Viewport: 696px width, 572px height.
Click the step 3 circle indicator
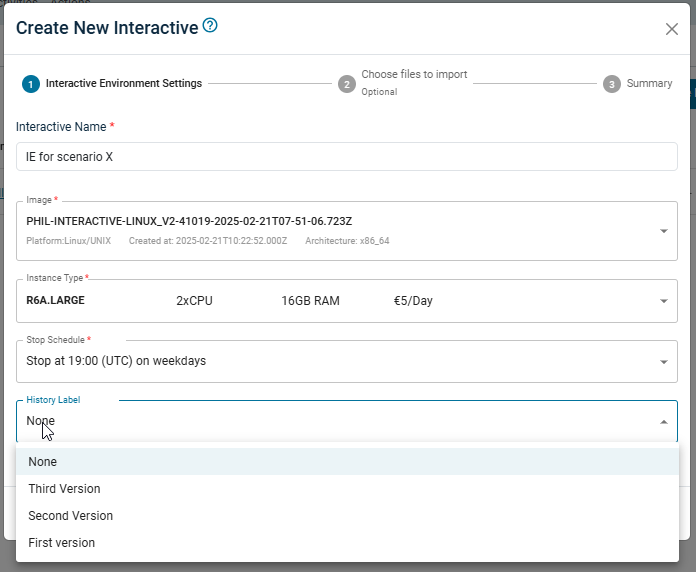point(611,84)
